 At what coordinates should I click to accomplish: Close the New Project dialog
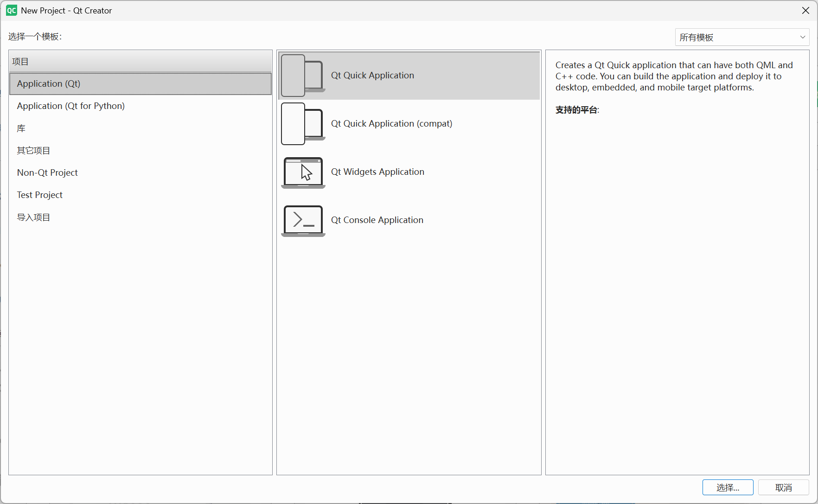(x=805, y=11)
